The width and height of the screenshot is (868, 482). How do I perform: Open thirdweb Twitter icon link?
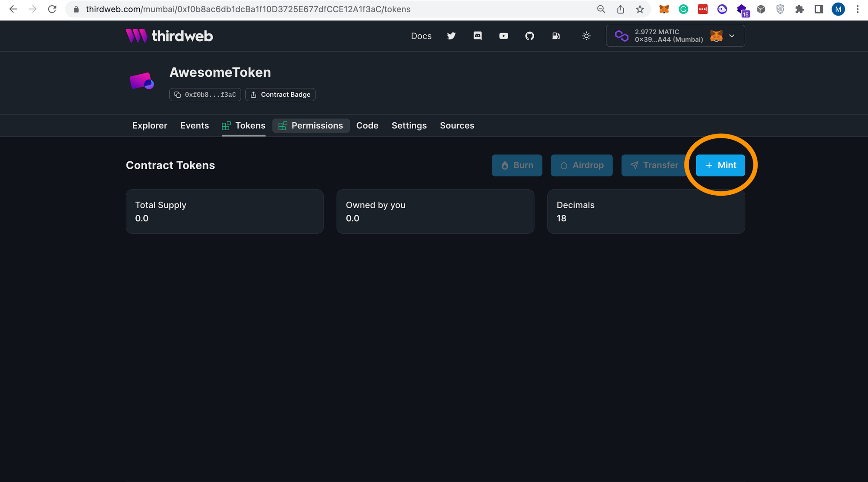pyautogui.click(x=451, y=36)
